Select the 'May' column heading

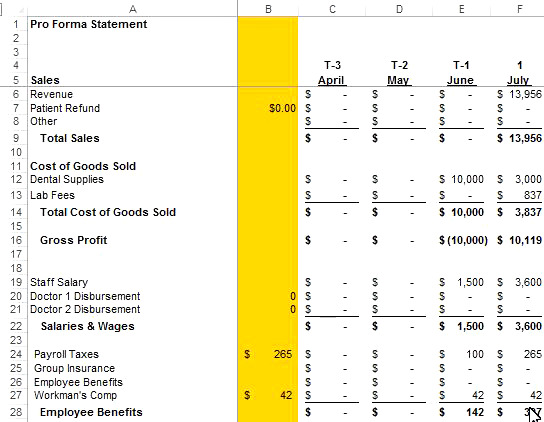tap(398, 80)
